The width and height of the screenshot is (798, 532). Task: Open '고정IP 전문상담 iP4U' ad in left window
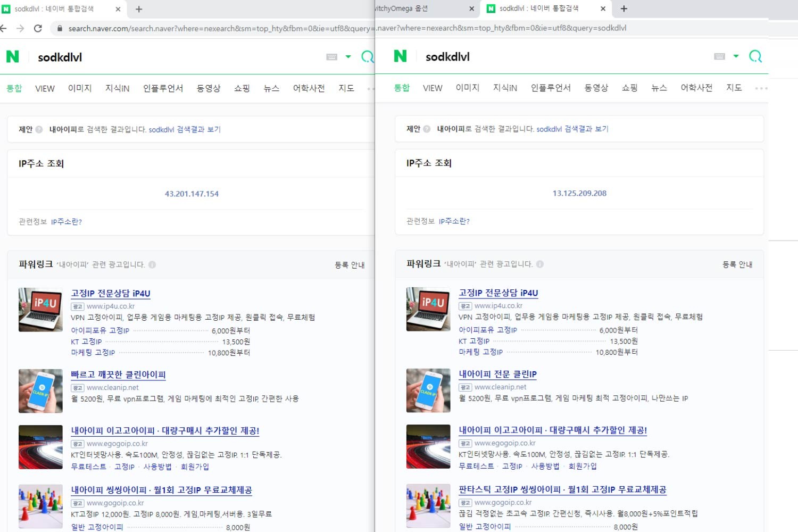(111, 293)
